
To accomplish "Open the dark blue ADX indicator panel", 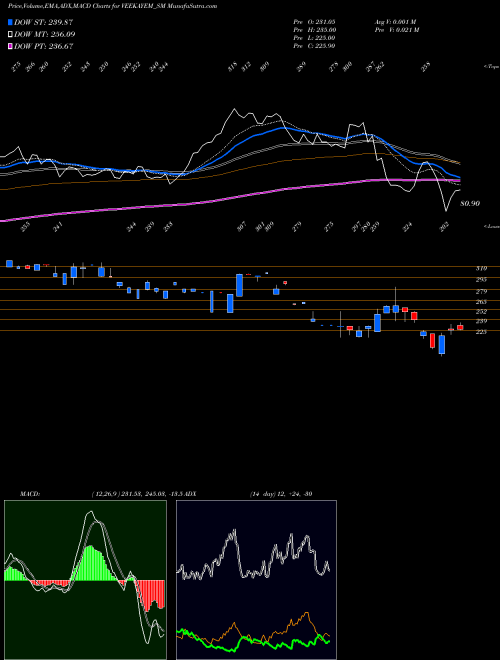I will (256, 580).
